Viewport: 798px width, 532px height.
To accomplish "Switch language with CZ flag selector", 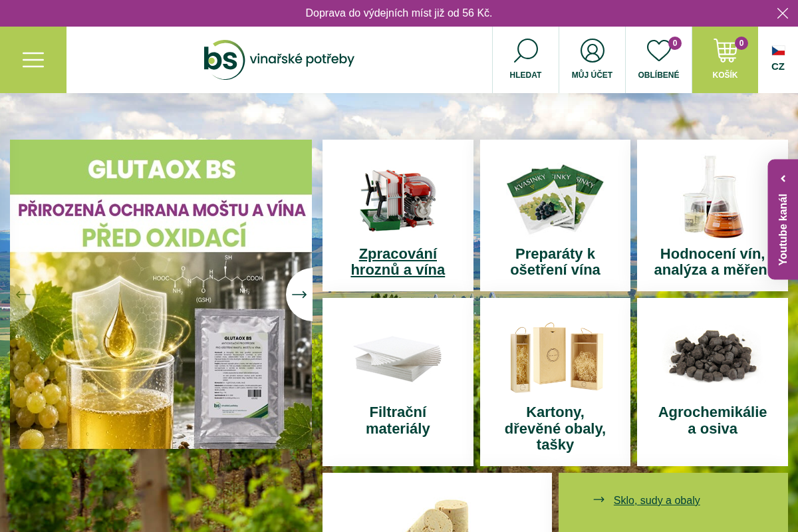I will tap(778, 59).
